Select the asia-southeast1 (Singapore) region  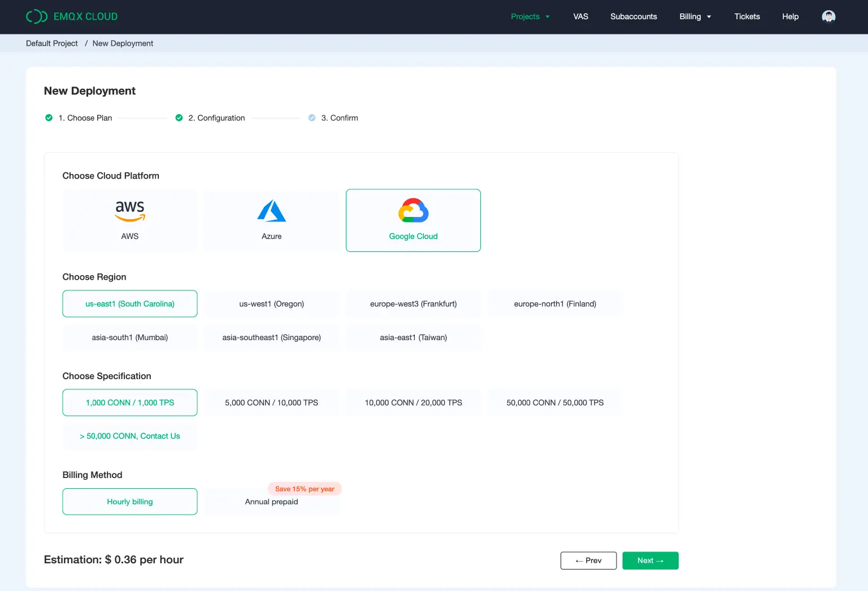271,338
